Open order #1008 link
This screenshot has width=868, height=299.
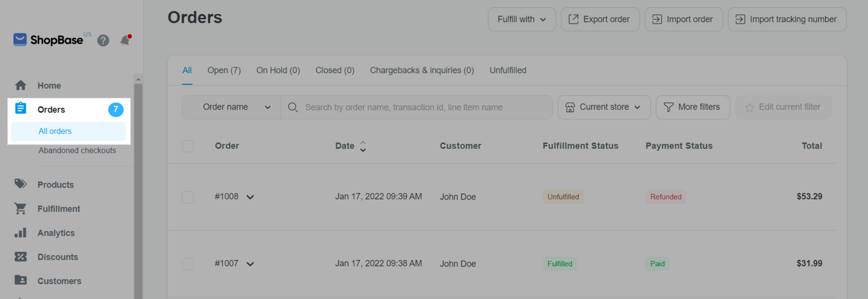226,196
